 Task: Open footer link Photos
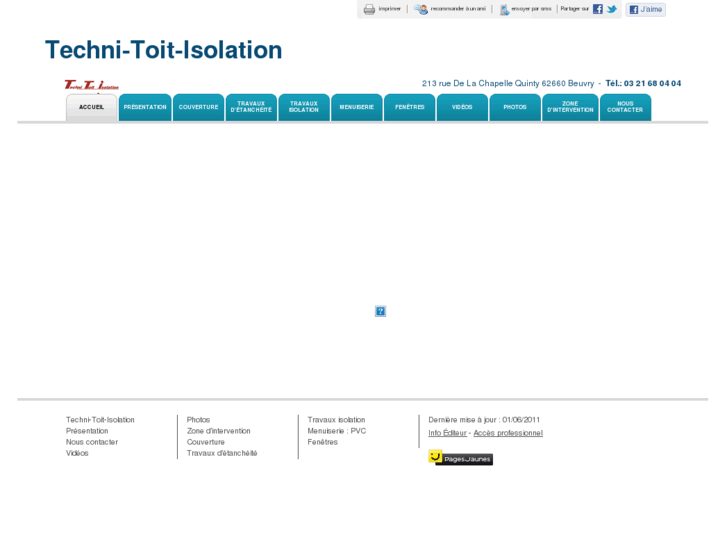click(198, 420)
